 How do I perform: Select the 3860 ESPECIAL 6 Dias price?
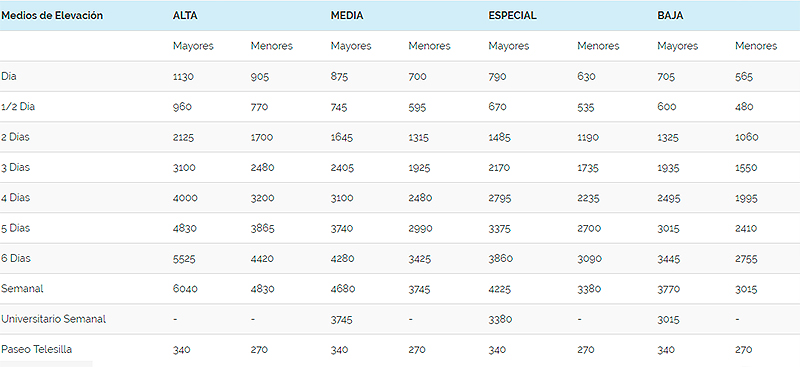[499, 259]
